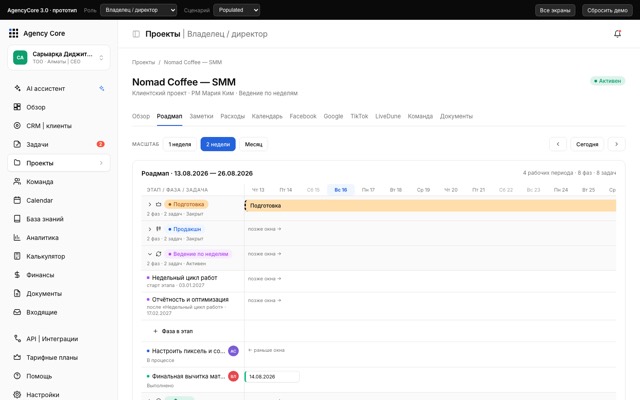
Task: Expand the Подготовка stage row
Action: (x=149, y=204)
